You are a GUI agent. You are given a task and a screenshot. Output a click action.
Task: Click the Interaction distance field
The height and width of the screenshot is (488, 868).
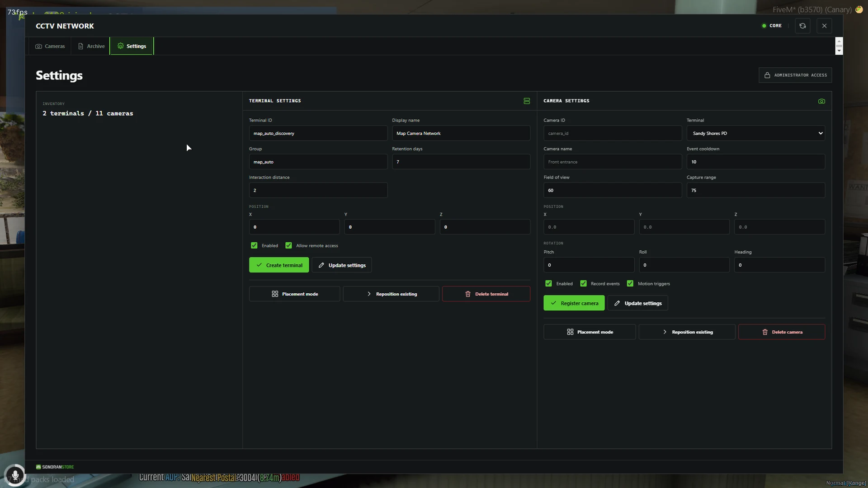(x=318, y=190)
